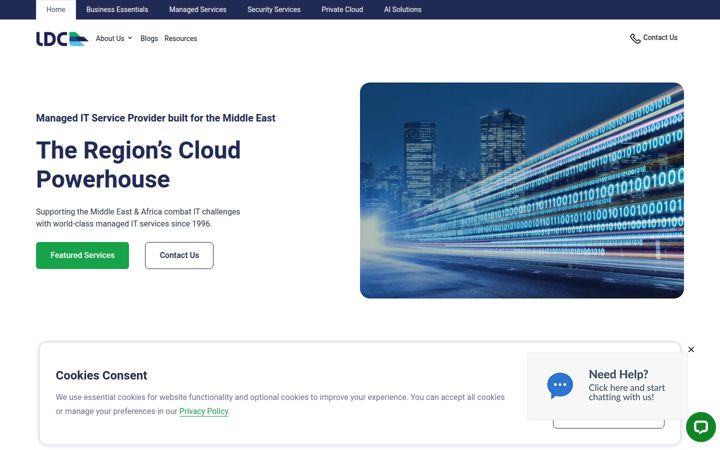Screen dimensions: 720x450
Task: Click 'Managed IT Service Provider' tagline text
Action: click(155, 118)
